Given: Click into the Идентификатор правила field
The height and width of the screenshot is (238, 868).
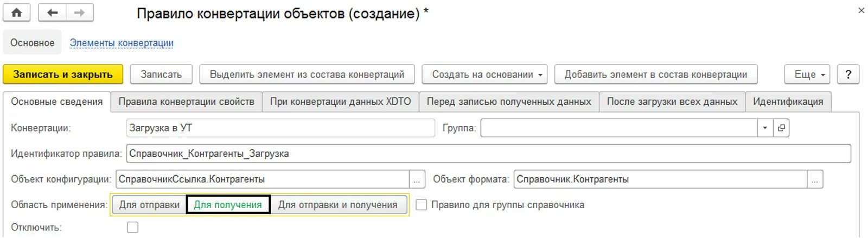Looking at the screenshot, I should point(488,153).
